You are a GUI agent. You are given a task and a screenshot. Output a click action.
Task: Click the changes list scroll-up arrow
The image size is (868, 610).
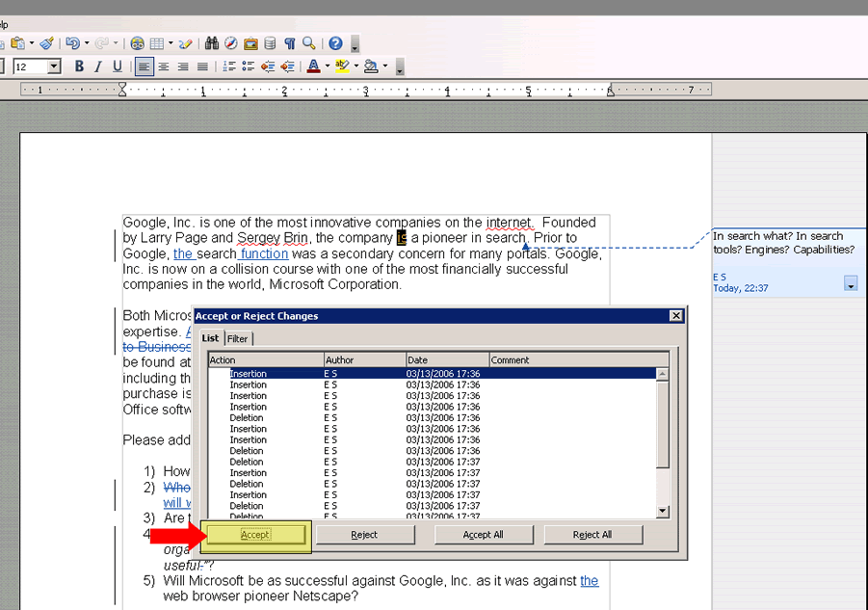[x=663, y=374]
